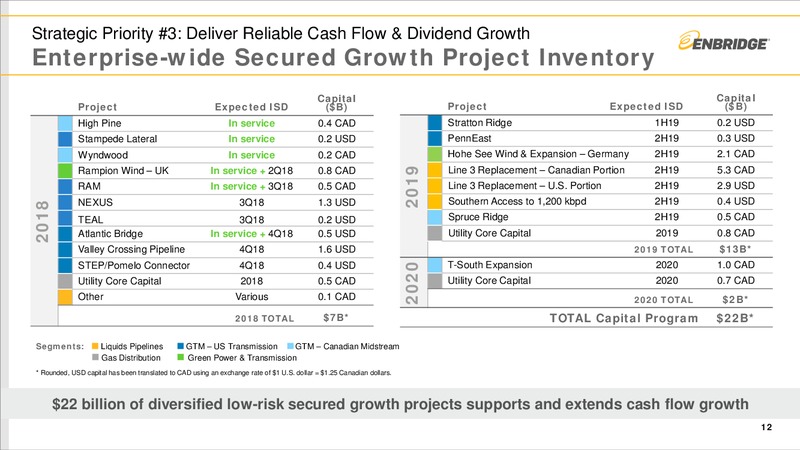Image resolution: width=800 pixels, height=450 pixels.
Task: Click the '2.1 CAD' capital value
Action: point(736,154)
